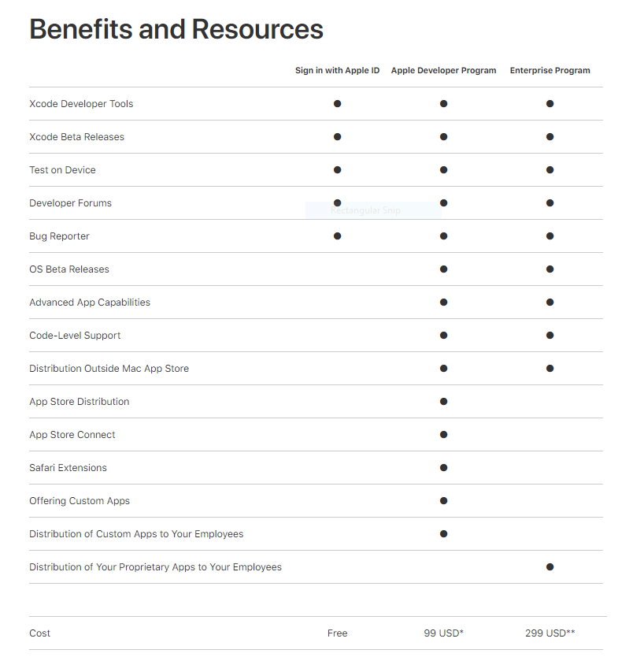Click Xcode Beta Releases dot under Apple ID
Screen dimensions: 633x672
tap(337, 137)
